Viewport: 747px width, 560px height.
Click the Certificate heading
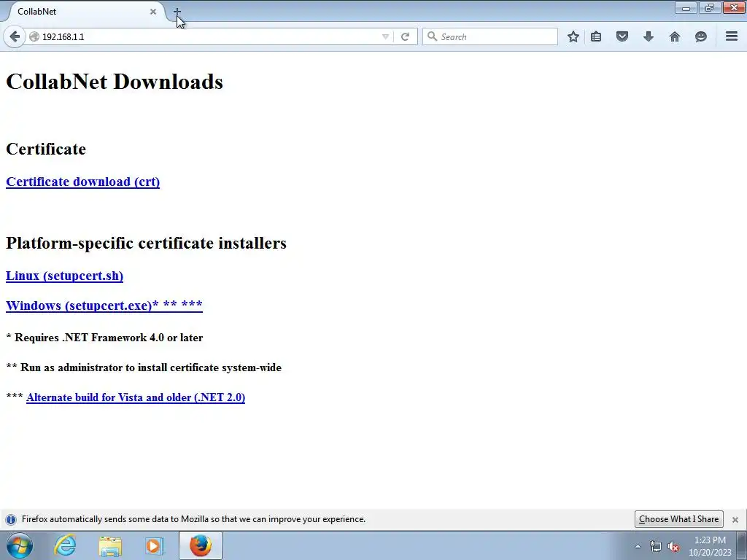click(46, 149)
